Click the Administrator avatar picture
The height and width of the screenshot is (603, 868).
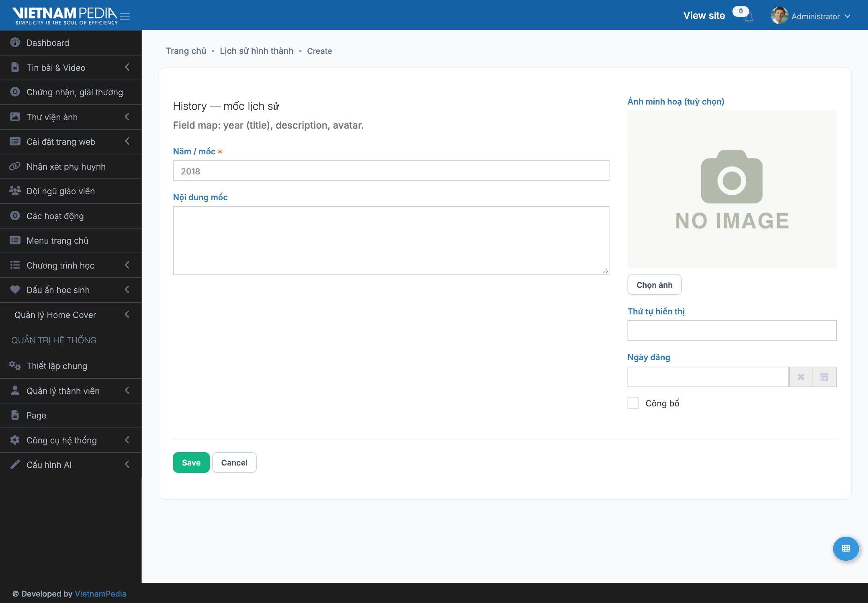click(x=779, y=16)
